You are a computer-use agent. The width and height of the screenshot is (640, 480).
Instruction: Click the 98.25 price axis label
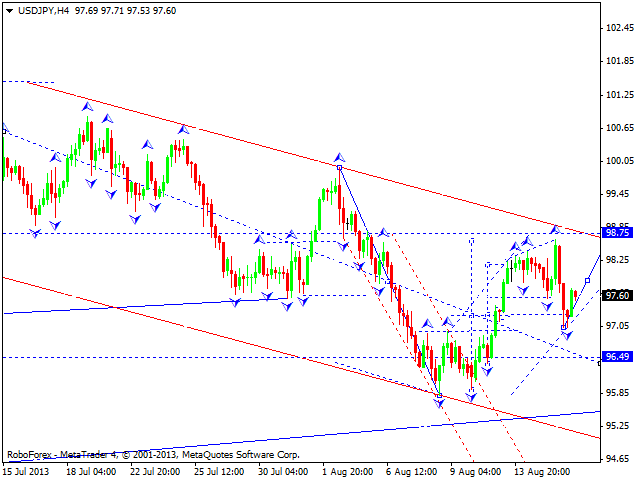[620, 260]
